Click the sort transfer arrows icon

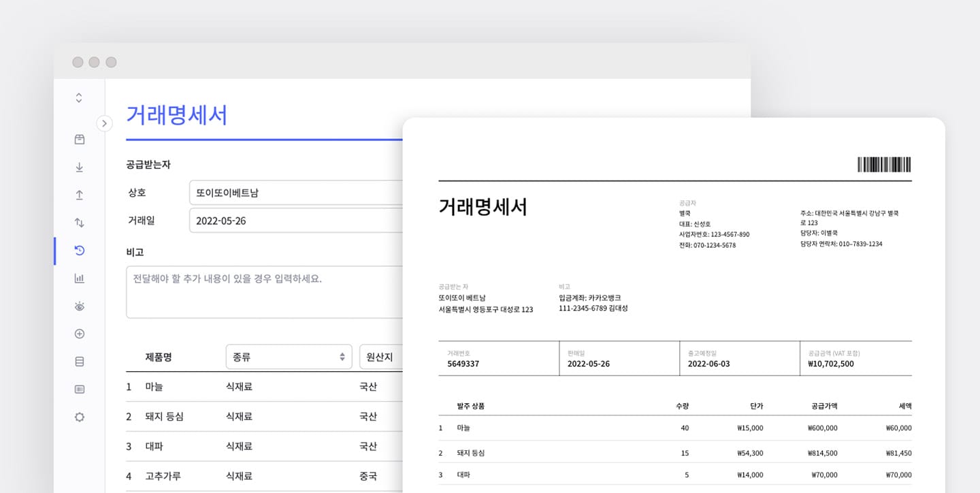coord(79,223)
